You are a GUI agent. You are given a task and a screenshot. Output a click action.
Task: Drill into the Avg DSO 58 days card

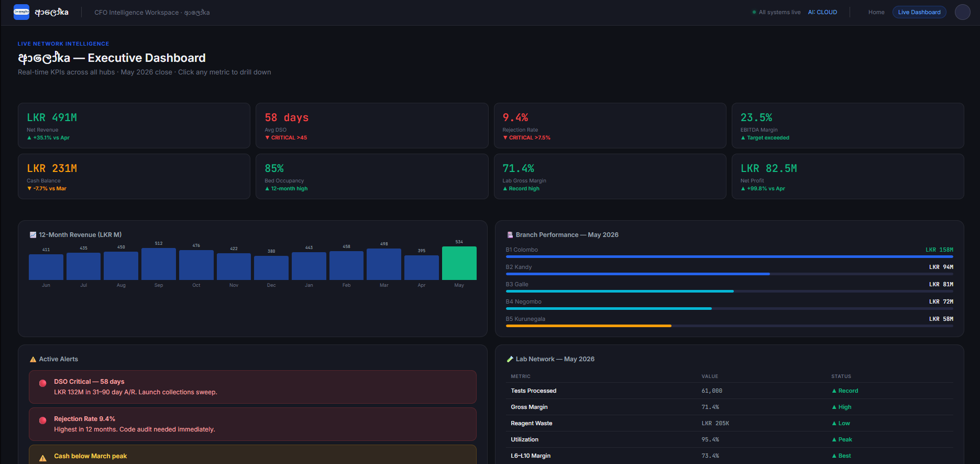coord(372,125)
